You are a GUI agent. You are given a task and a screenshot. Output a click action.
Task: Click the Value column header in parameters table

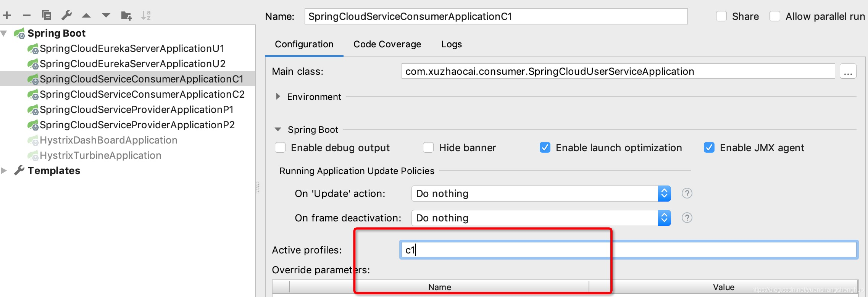[x=724, y=287]
